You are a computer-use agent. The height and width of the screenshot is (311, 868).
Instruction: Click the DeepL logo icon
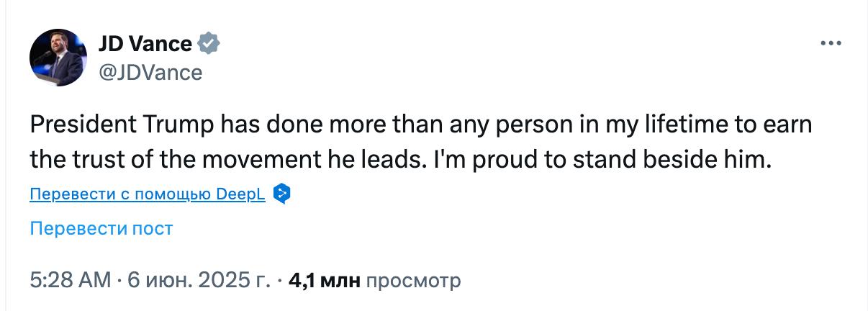tap(281, 194)
